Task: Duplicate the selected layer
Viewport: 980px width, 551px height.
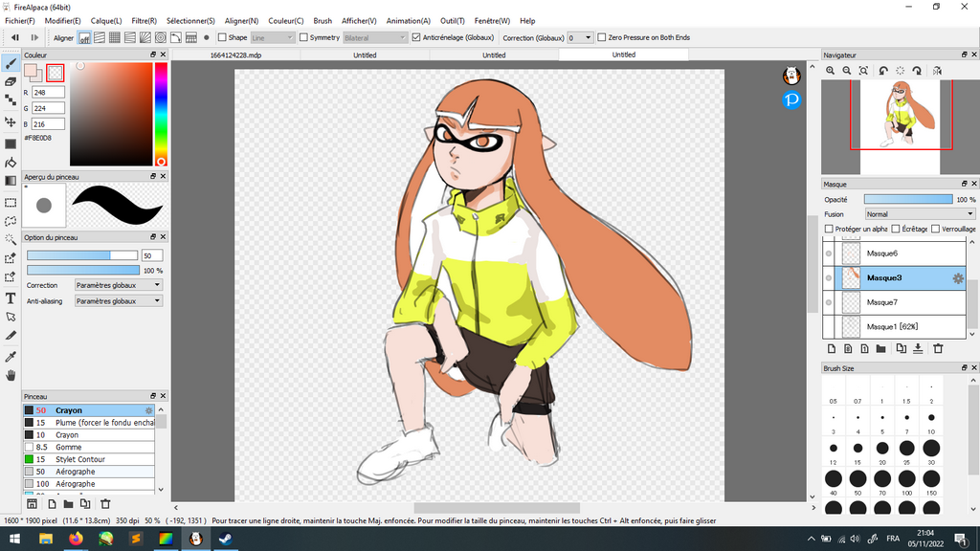Action: coord(901,348)
